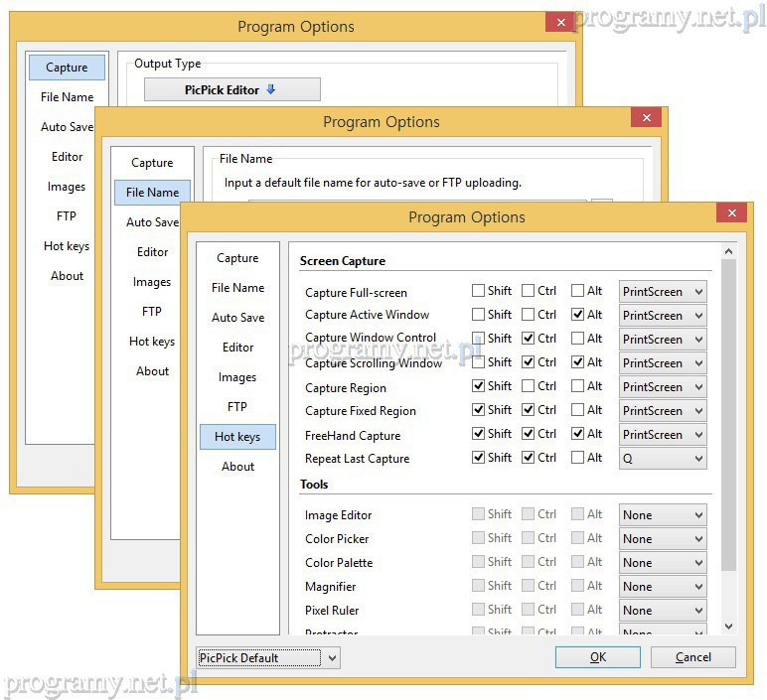Viewport: 767px width, 700px height.
Task: Select Capture tab in the rearmost dialog
Action: point(67,68)
